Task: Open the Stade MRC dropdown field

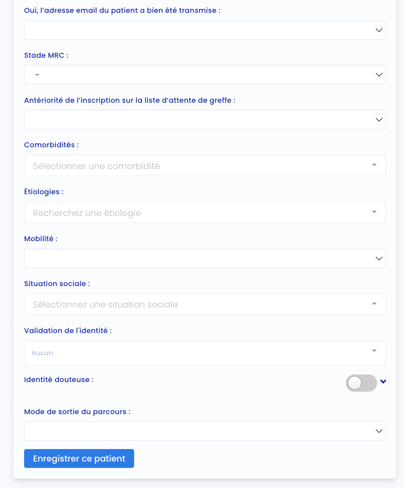Action: (205, 75)
